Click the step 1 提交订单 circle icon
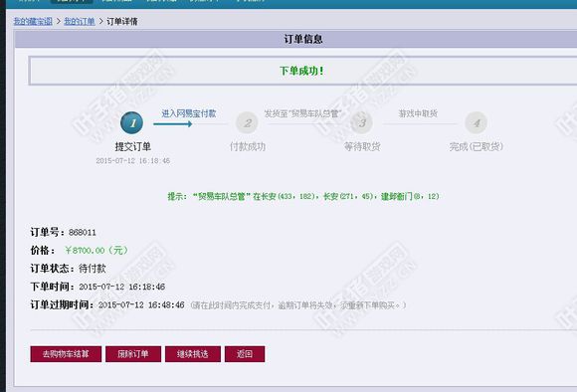The height and width of the screenshot is (392, 577). click(x=131, y=122)
